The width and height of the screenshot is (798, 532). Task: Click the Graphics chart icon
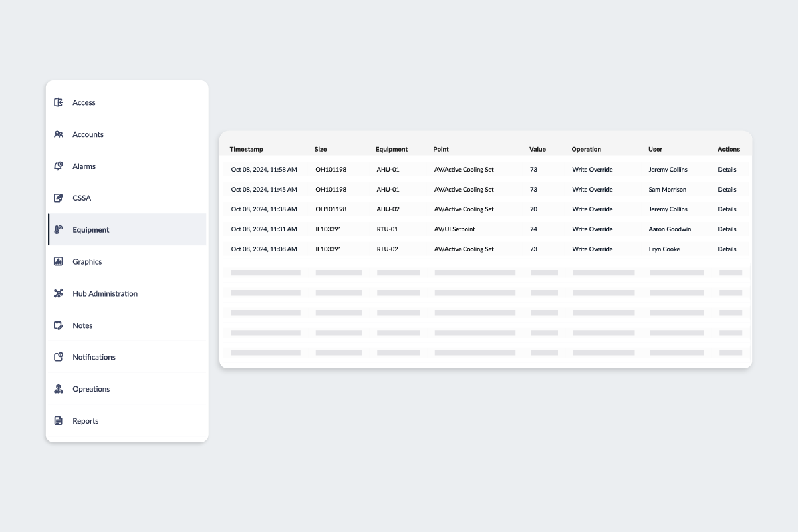point(59,262)
